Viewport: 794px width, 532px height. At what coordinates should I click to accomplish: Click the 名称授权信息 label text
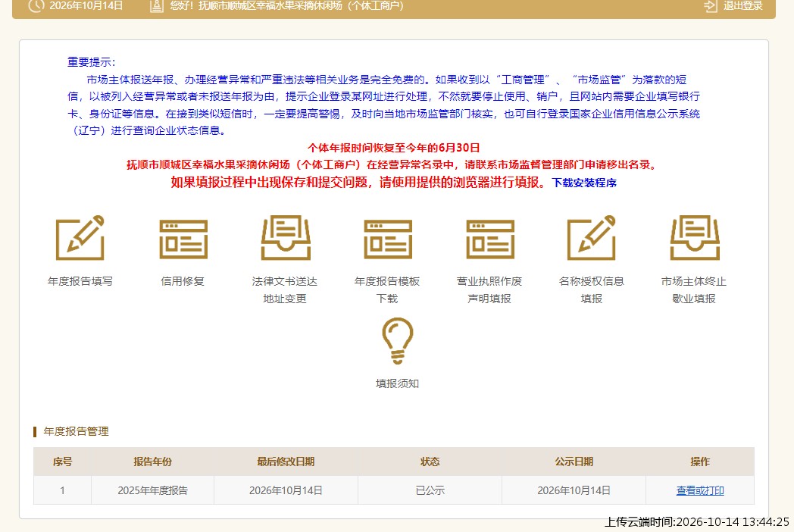pos(592,281)
